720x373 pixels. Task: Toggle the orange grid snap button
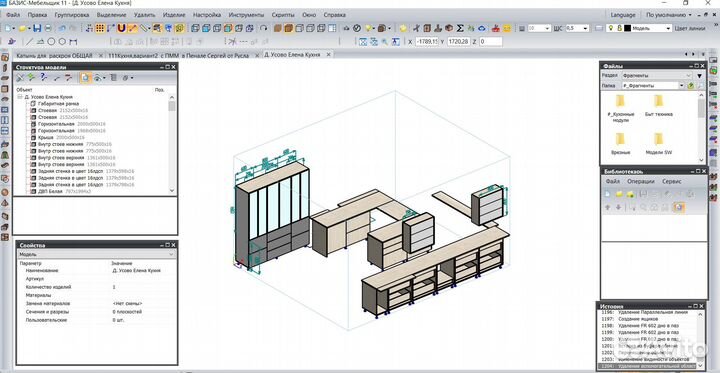[x=99, y=28]
